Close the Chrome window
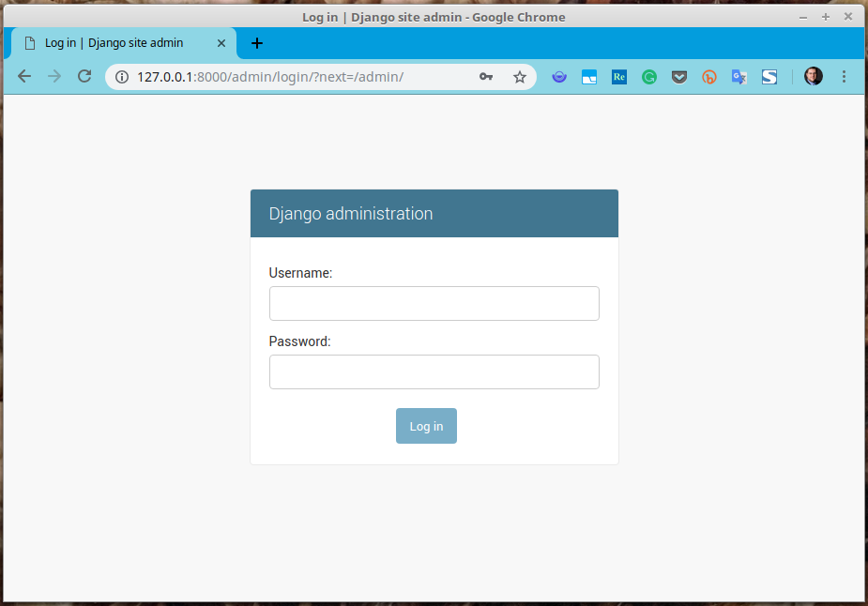 pyautogui.click(x=848, y=17)
